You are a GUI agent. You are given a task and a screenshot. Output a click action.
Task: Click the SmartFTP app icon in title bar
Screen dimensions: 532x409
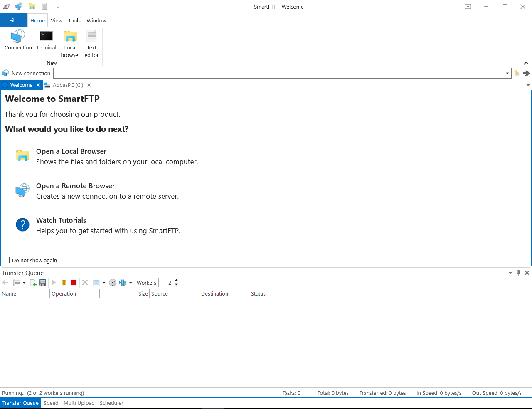coord(6,7)
